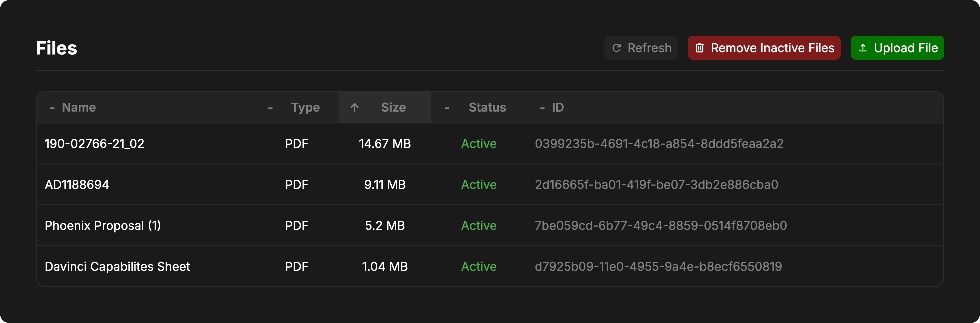Open Davinci Capabilites Sheet file

(117, 267)
